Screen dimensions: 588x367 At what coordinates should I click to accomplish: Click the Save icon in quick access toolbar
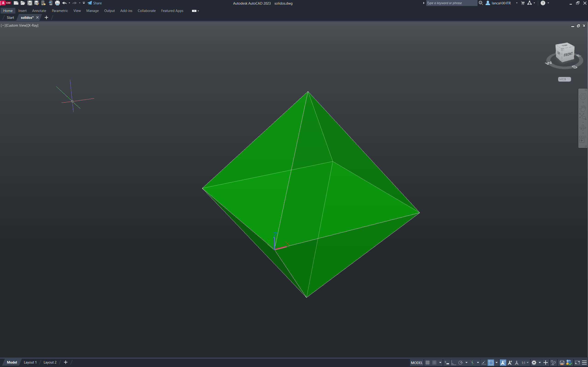click(x=30, y=3)
